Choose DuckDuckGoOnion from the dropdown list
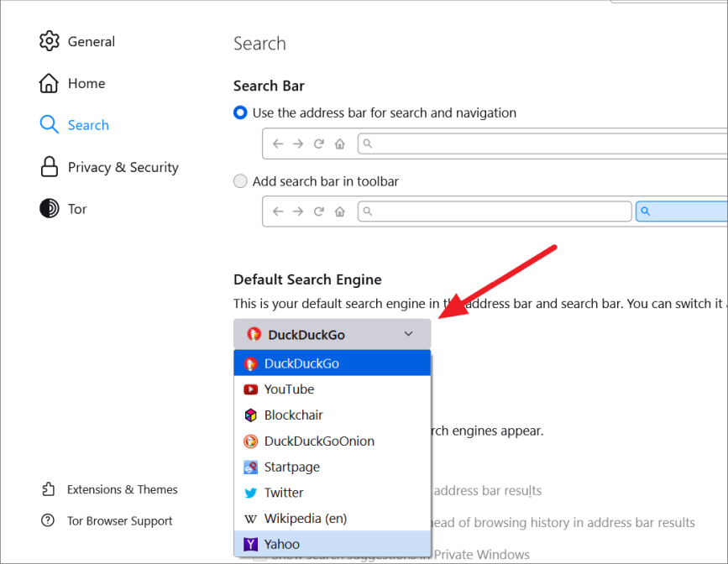 coord(319,441)
